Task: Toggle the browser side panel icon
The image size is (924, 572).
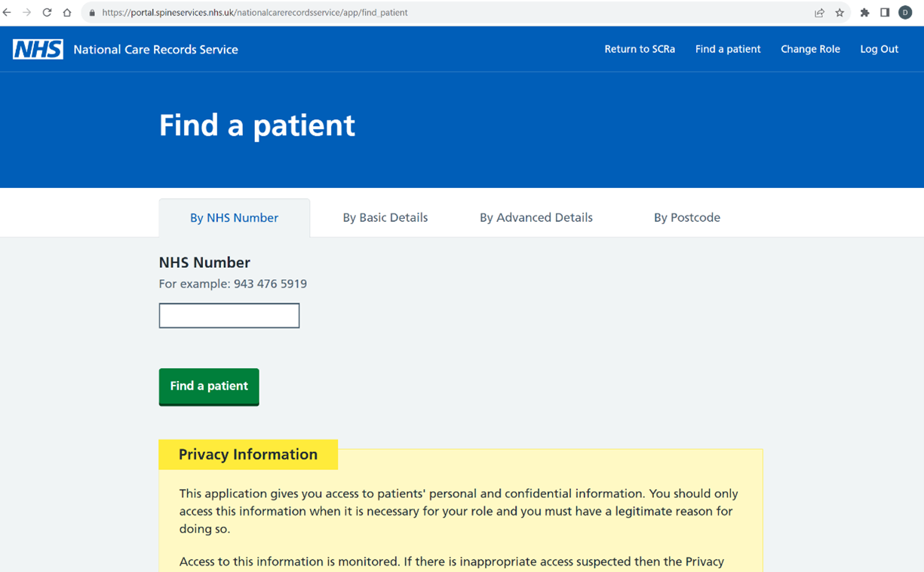Action: (x=885, y=13)
